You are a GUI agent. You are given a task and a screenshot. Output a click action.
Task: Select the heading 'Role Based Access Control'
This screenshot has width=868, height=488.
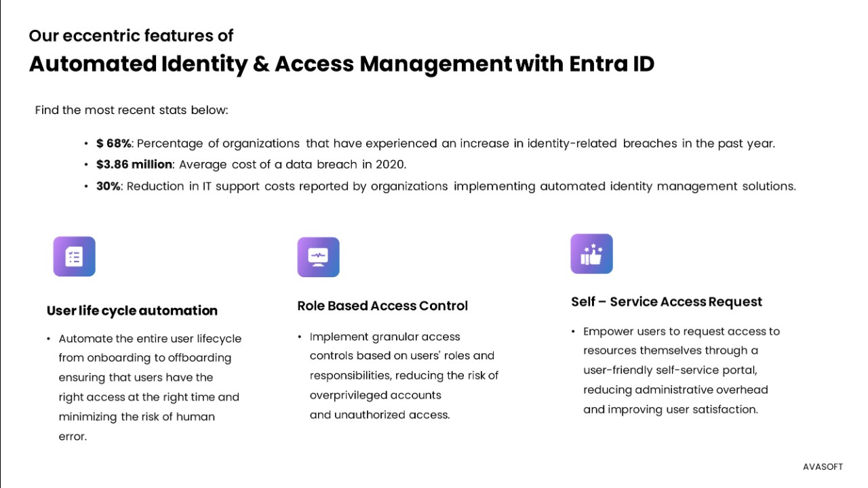382,306
